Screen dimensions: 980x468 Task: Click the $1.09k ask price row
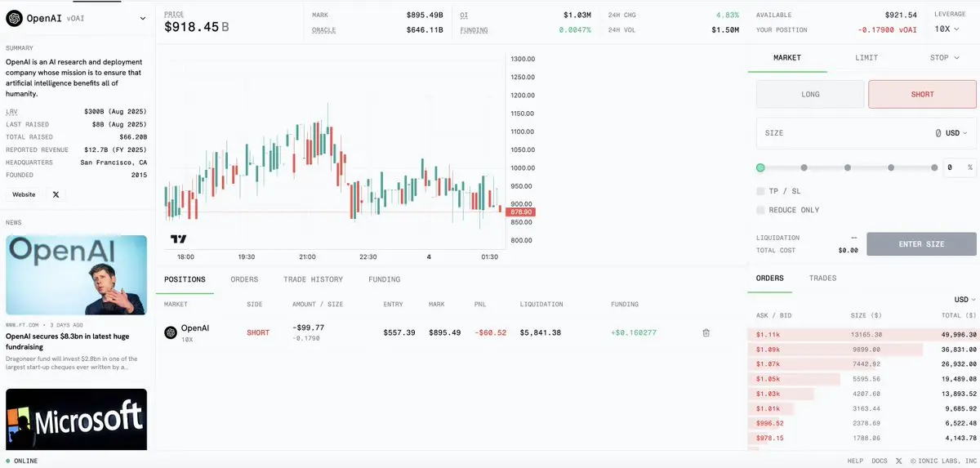click(862, 349)
